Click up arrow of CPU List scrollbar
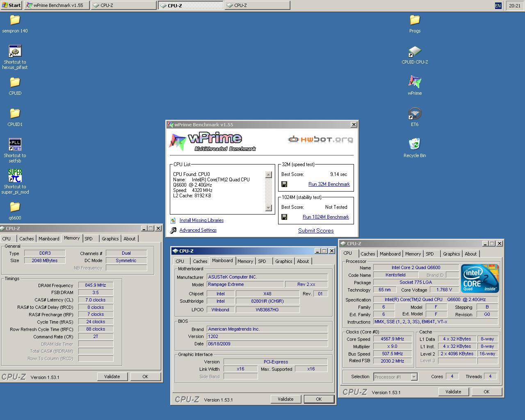Viewport: 525px width, 420px height. [269, 175]
